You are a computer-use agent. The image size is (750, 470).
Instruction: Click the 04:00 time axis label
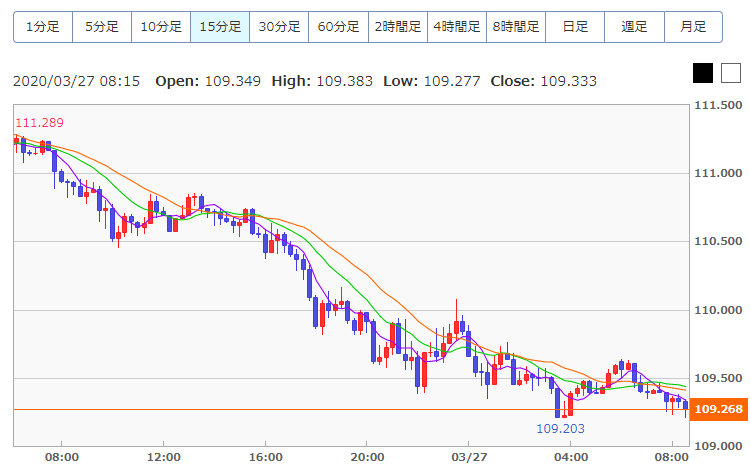pyautogui.click(x=571, y=458)
